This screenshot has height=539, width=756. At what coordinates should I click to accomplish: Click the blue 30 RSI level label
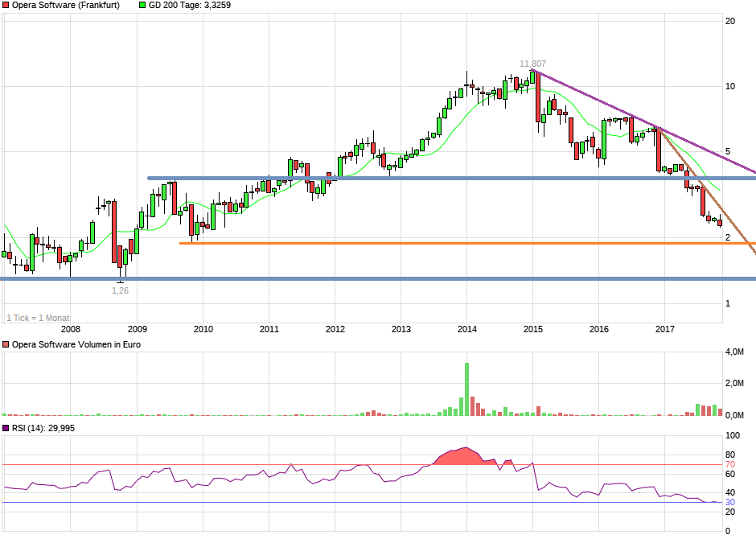coord(730,503)
